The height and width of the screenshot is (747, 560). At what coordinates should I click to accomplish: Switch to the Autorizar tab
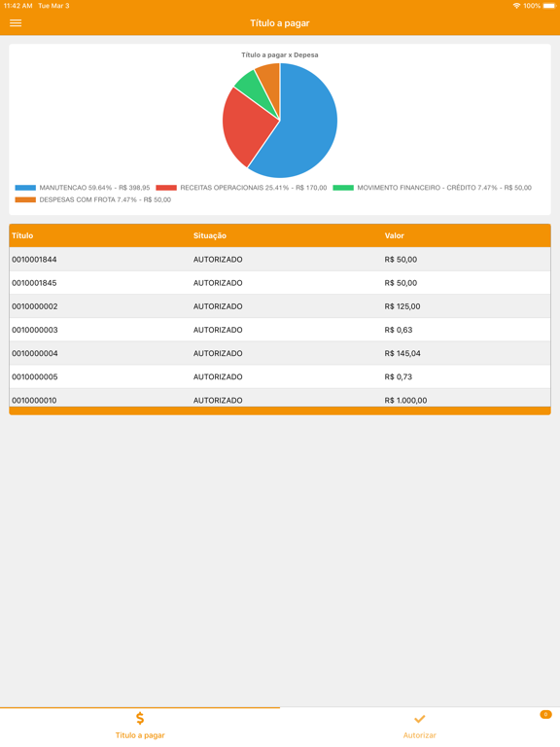tap(420, 727)
